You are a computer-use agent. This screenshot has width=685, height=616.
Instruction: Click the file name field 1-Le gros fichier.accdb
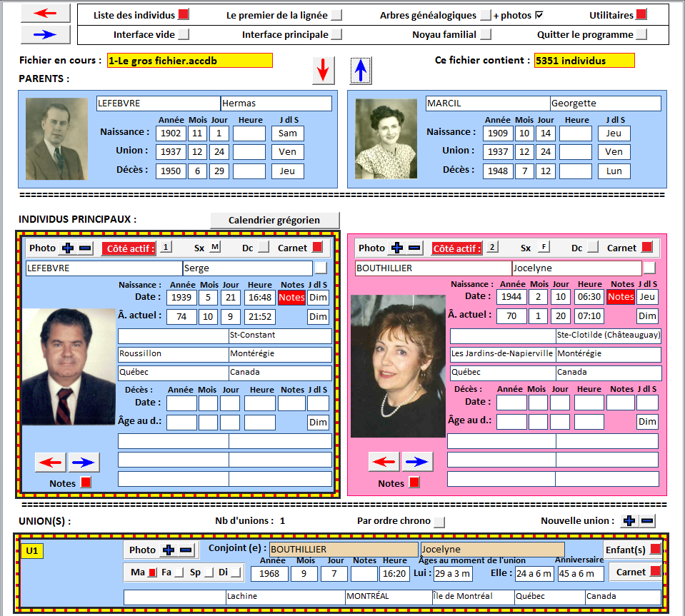click(190, 61)
